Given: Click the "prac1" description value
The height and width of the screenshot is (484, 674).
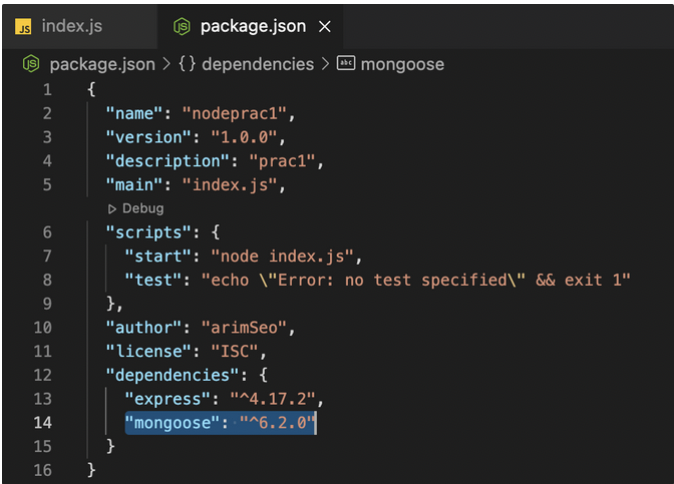Looking at the screenshot, I should [x=282, y=161].
